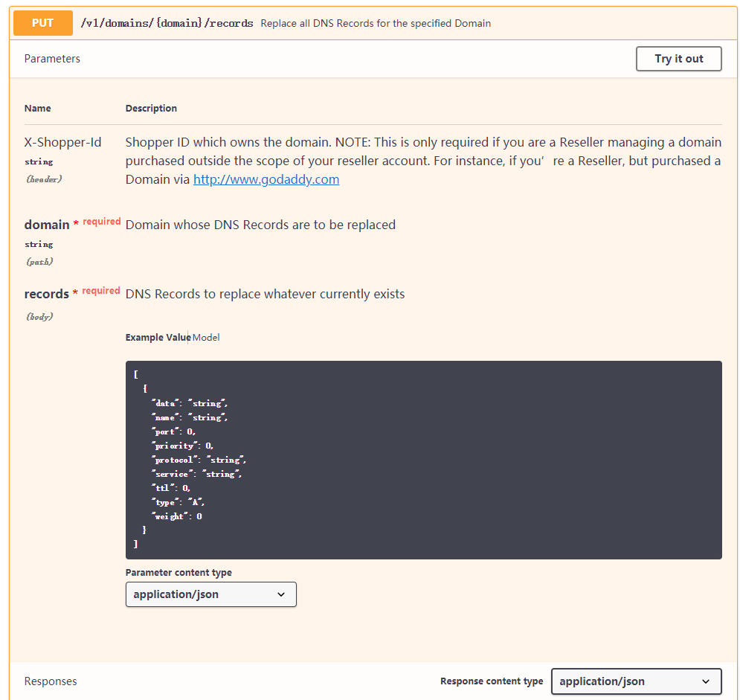
Task: Click the Try it out button
Action: click(678, 59)
